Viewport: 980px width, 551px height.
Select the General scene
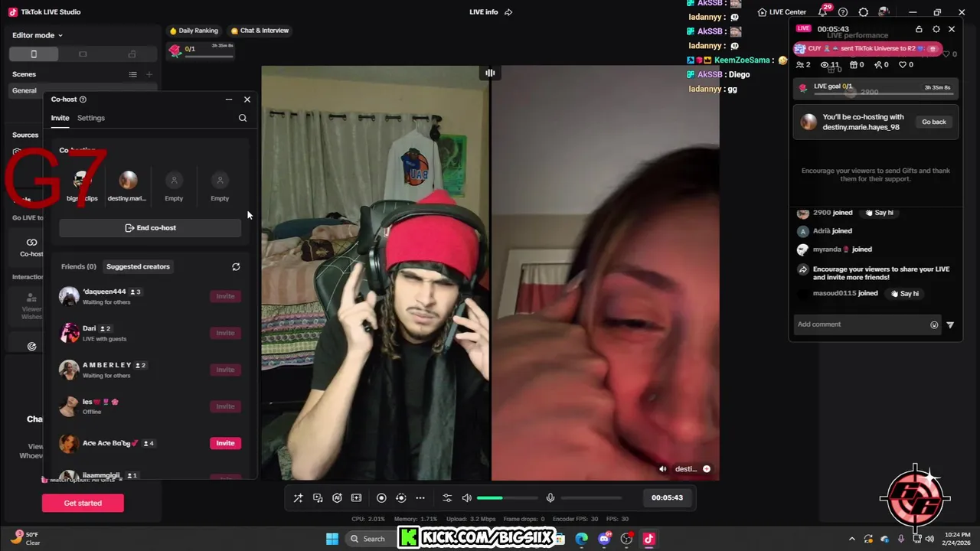83,90
